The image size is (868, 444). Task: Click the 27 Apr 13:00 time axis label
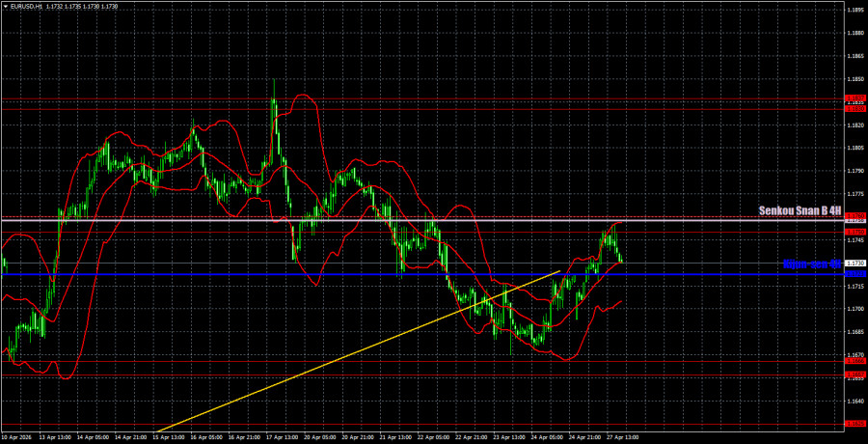pos(624,437)
